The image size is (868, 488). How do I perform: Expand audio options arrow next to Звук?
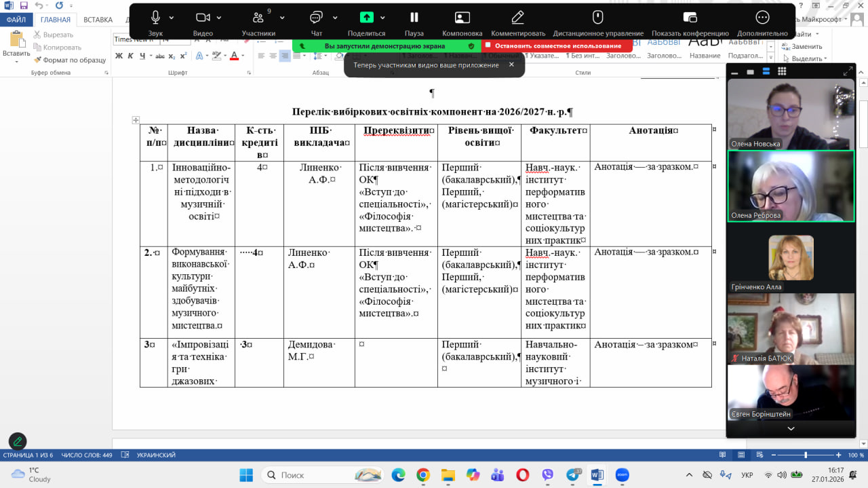172,18
